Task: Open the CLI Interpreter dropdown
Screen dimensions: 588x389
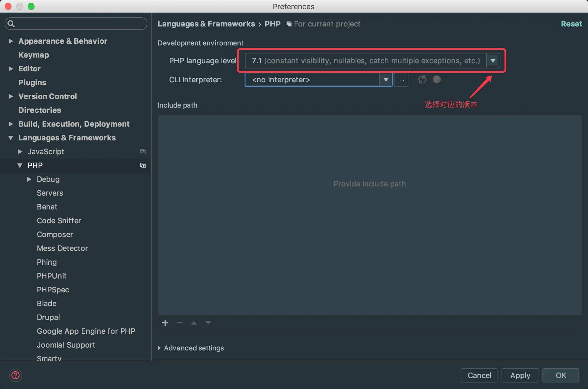Action: (386, 80)
